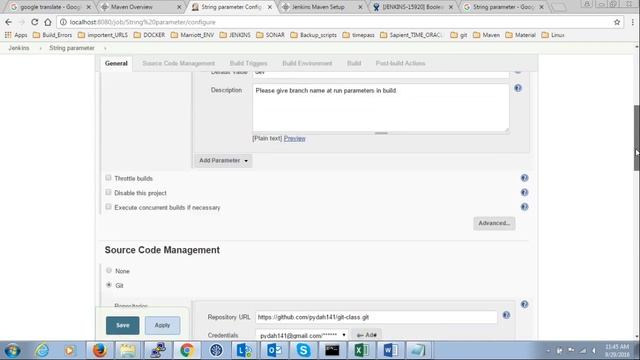Expand the Add Parameter dropdown
The image size is (640, 360).
(x=223, y=160)
